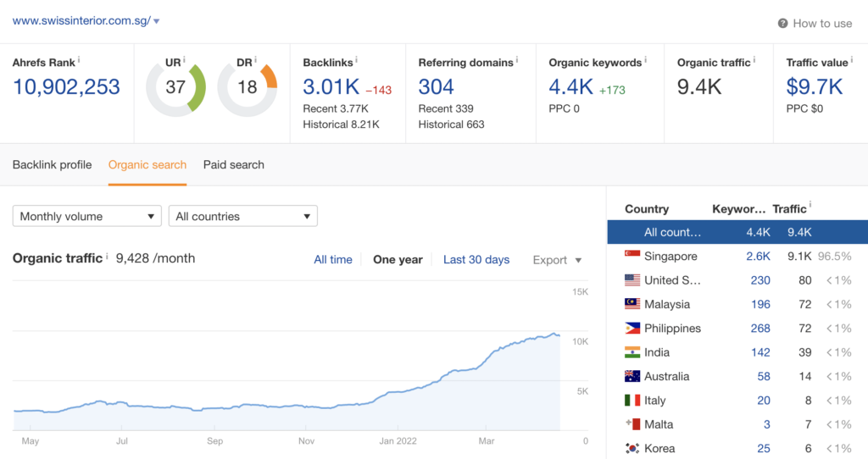This screenshot has height=459, width=868.
Task: Click the Malaysia flag icon
Action: coord(632,304)
